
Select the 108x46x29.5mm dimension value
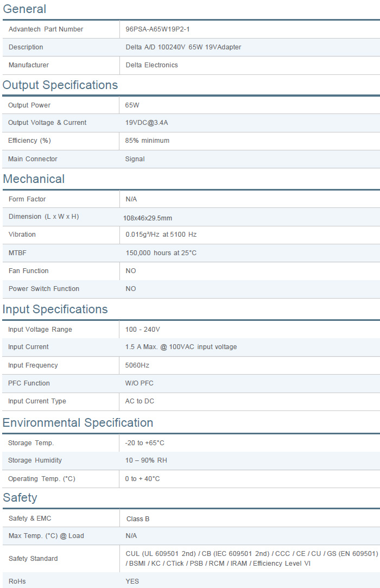point(147,218)
